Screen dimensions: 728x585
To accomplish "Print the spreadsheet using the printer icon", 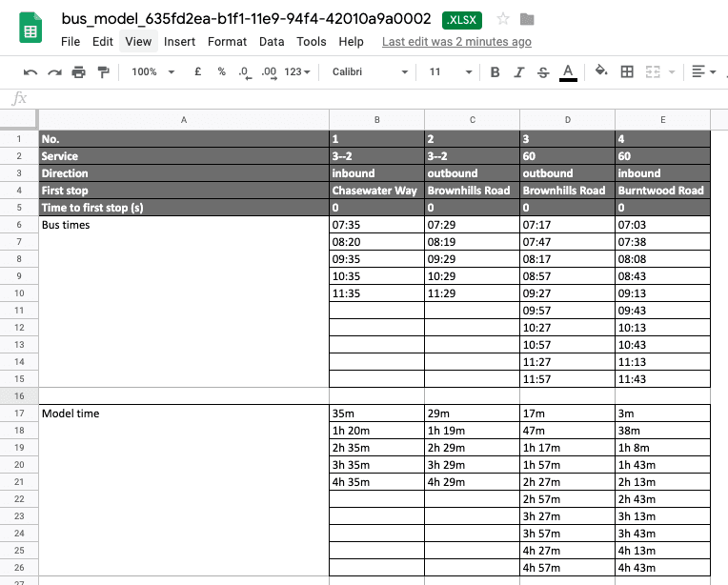I will tap(79, 72).
